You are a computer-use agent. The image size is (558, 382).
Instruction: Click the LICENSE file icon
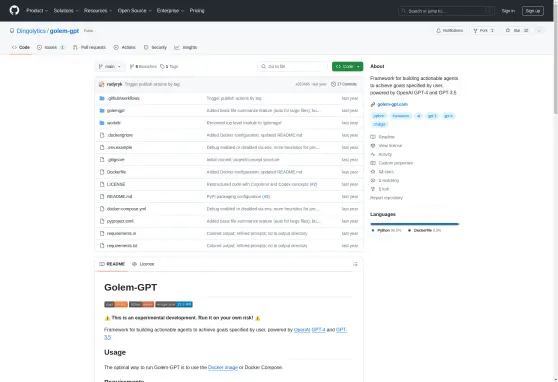[x=102, y=184]
